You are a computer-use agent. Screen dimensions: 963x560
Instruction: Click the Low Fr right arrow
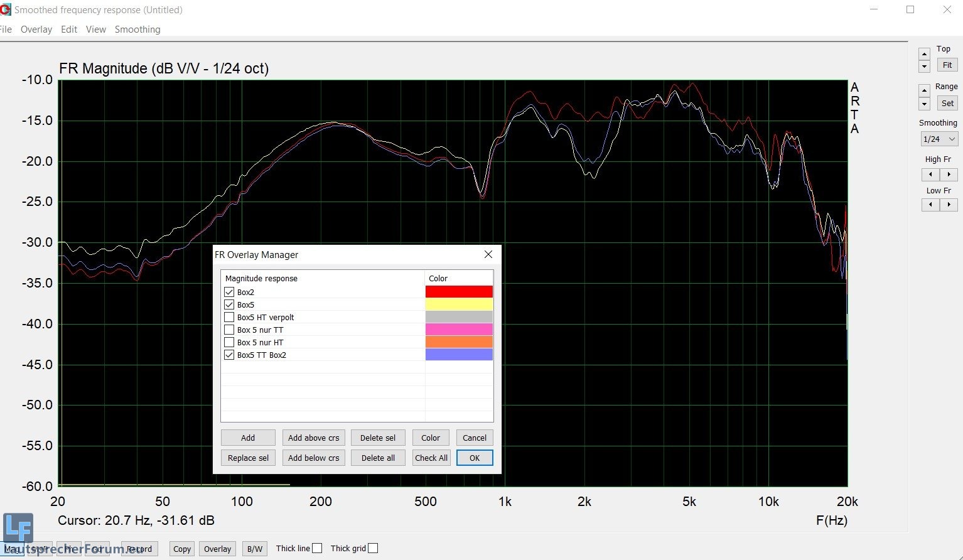click(x=949, y=205)
